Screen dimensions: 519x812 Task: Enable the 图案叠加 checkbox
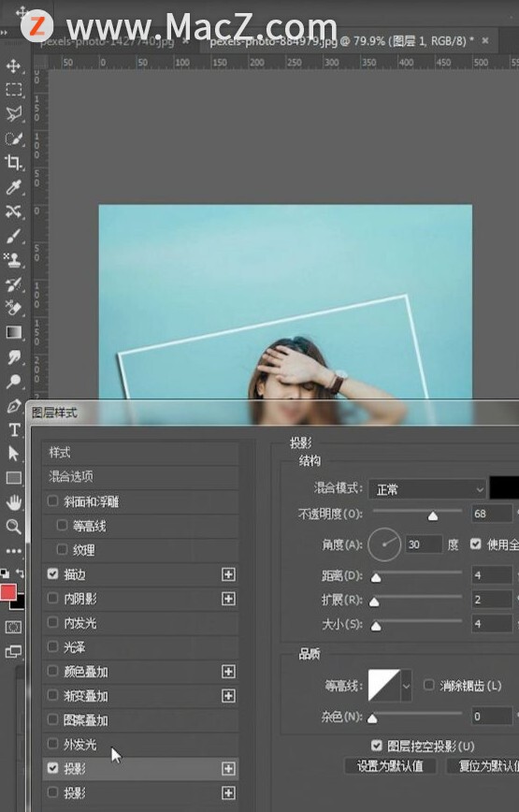pos(52,719)
